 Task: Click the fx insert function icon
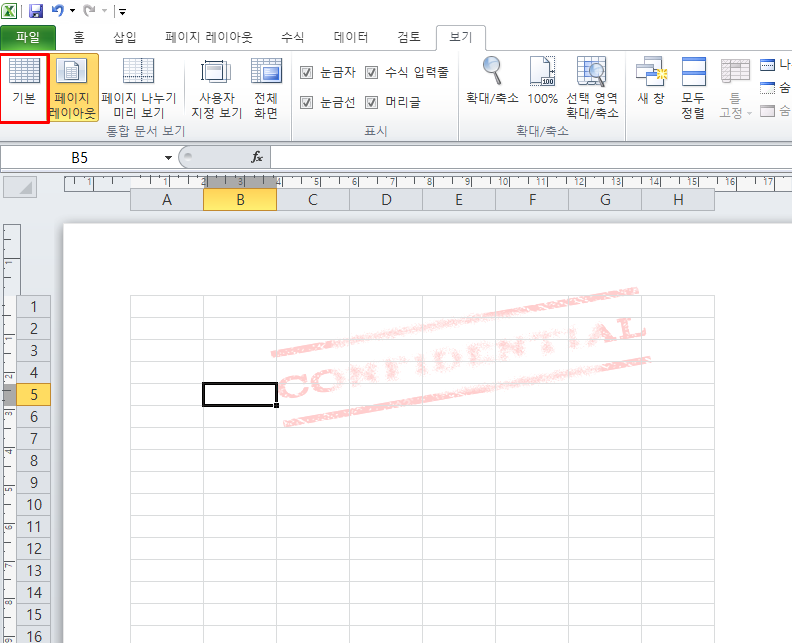tap(257, 157)
